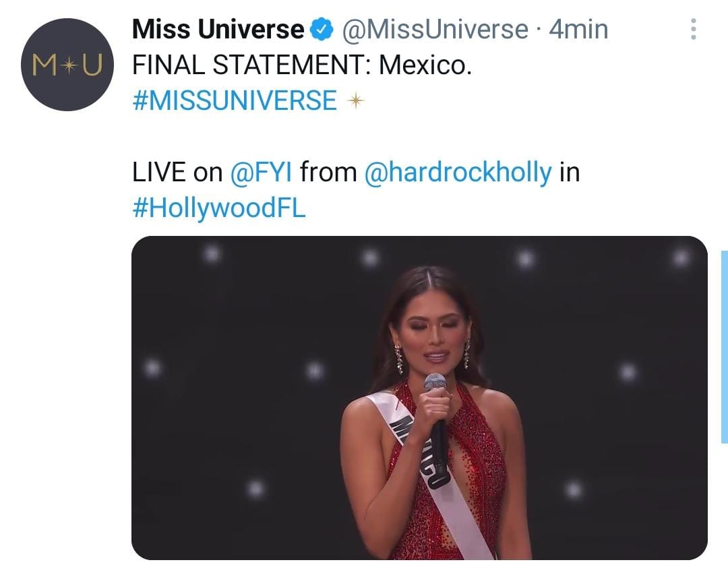Open the @hardrockholly mention
Image resolution: width=728 pixels, height=579 pixels.
coord(458,173)
